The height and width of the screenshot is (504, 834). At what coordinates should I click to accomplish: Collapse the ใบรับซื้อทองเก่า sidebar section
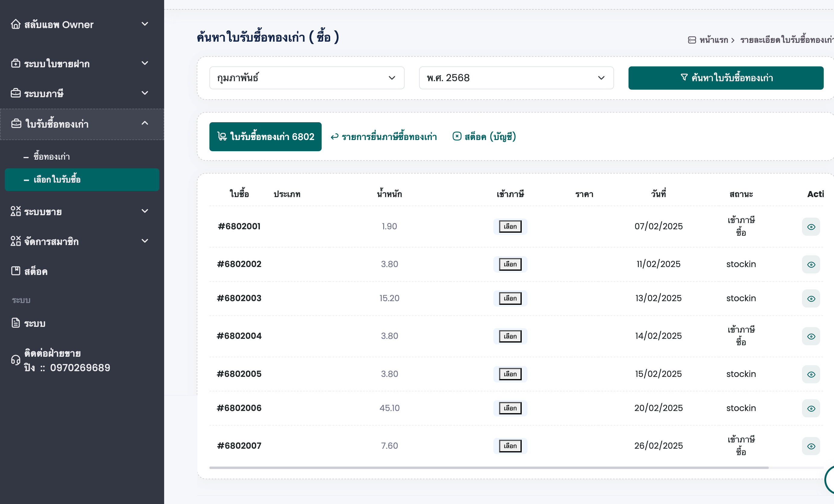(145, 123)
